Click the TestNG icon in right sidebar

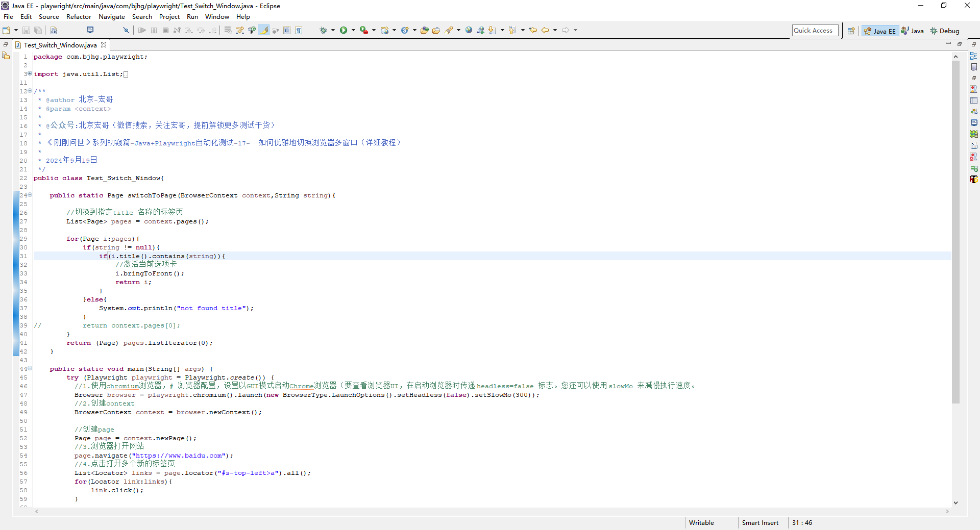click(974, 179)
